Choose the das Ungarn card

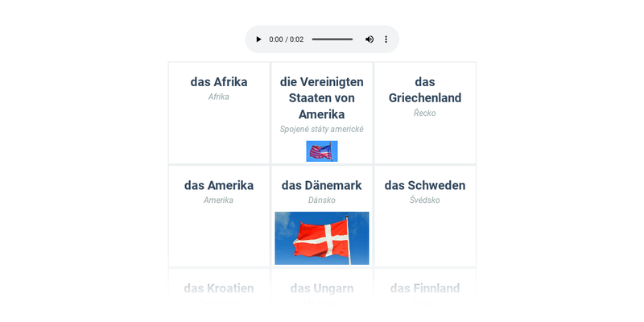point(322,288)
